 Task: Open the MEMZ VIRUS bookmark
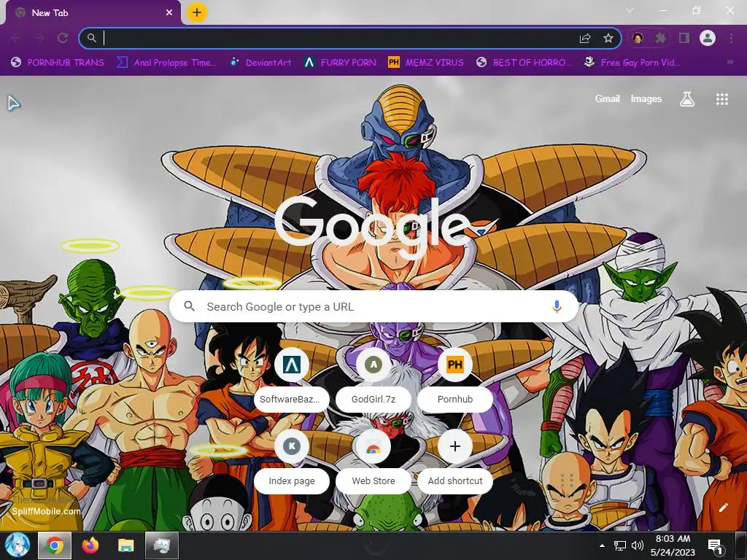(x=426, y=63)
